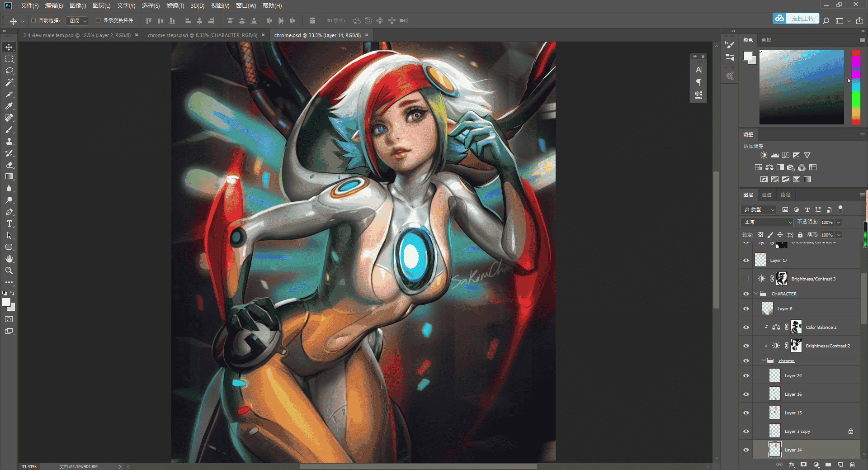Click the add layer mask icon
This screenshot has width=868, height=470.
pyautogui.click(x=803, y=465)
